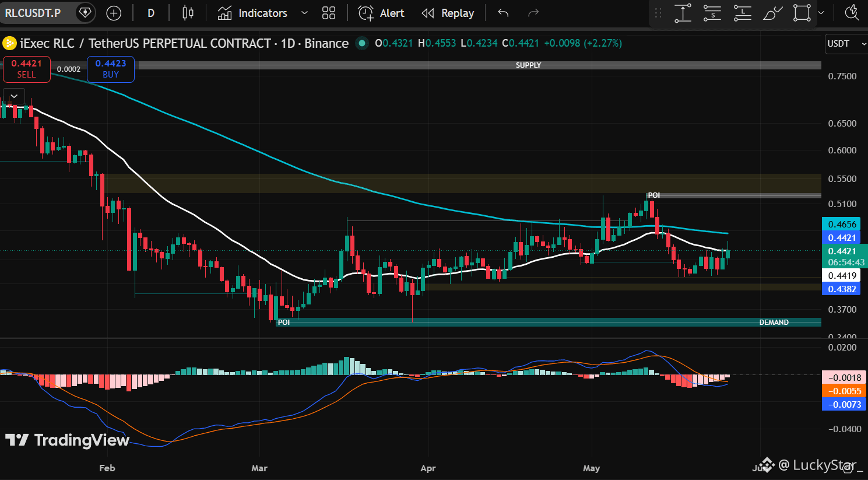The height and width of the screenshot is (480, 868).
Task: Click the 0.4382 blue price label
Action: click(x=842, y=289)
